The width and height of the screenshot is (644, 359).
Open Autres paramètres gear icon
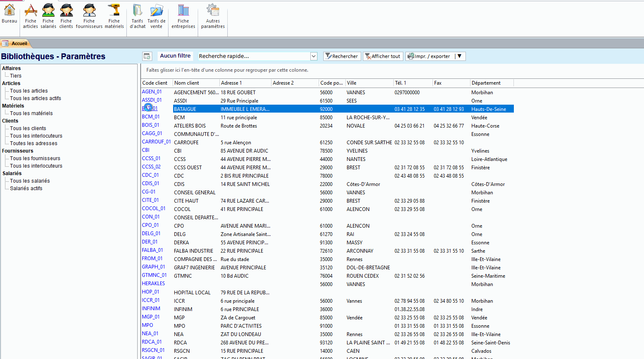(213, 16)
